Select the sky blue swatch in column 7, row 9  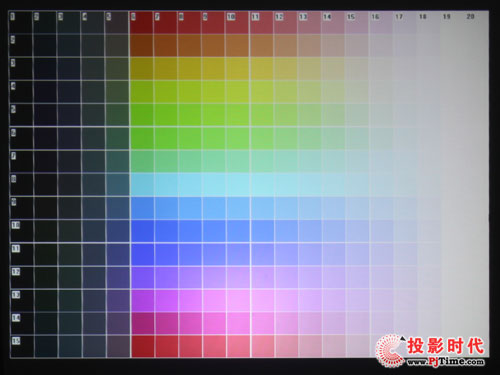166,208
